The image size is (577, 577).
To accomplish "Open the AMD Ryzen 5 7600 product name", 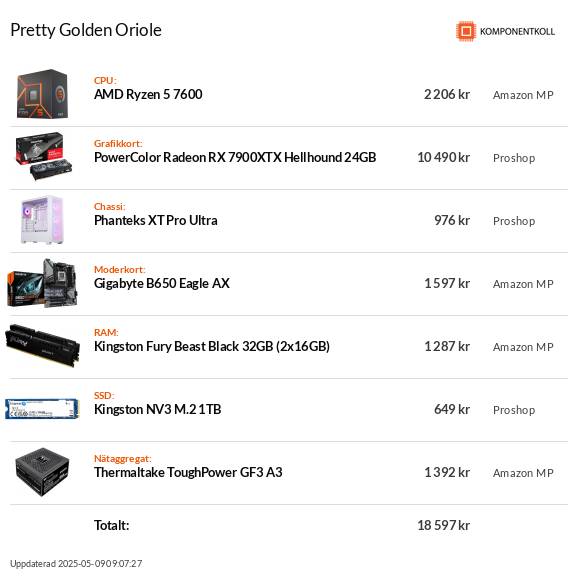I will [148, 95].
